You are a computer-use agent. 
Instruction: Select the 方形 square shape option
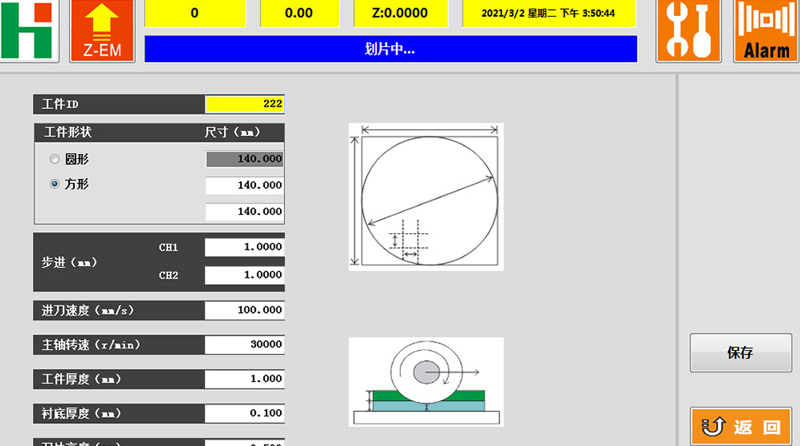54,184
